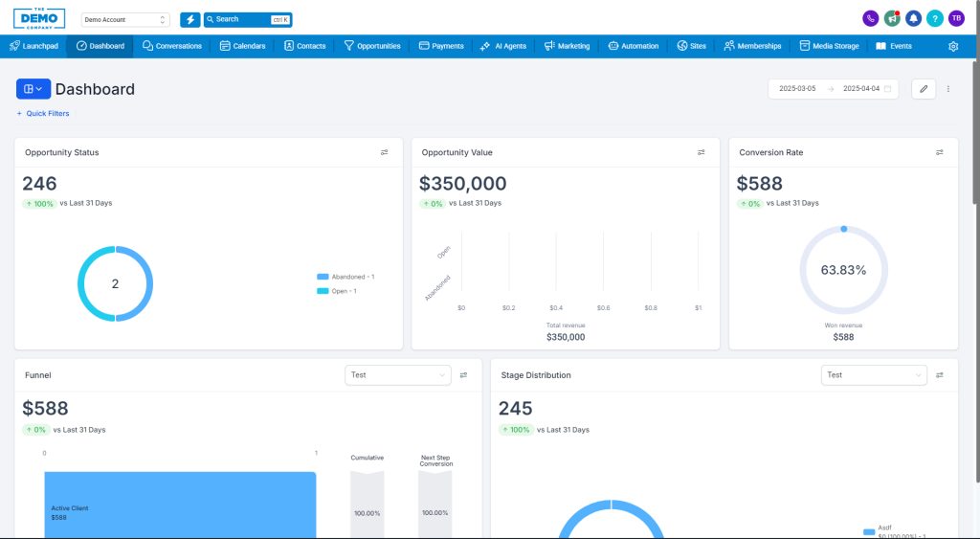The width and height of the screenshot is (980, 539).
Task: Expand the Stage Distribution Test dropdown
Action: tap(874, 375)
